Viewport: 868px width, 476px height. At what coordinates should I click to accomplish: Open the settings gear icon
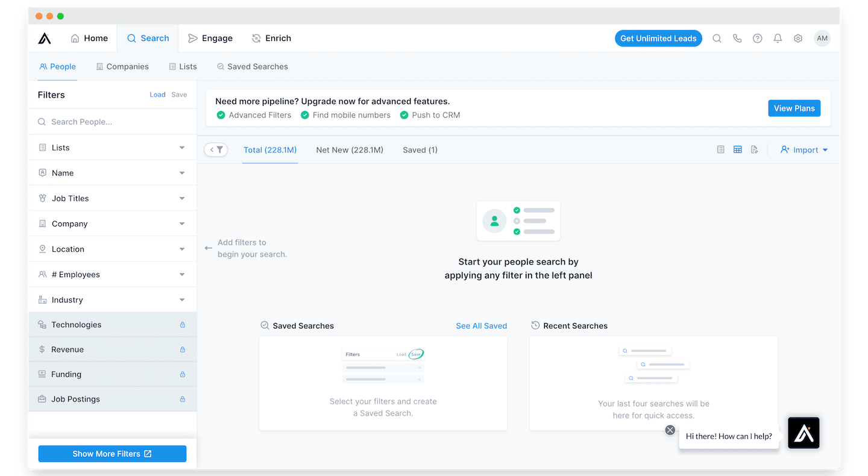(798, 38)
